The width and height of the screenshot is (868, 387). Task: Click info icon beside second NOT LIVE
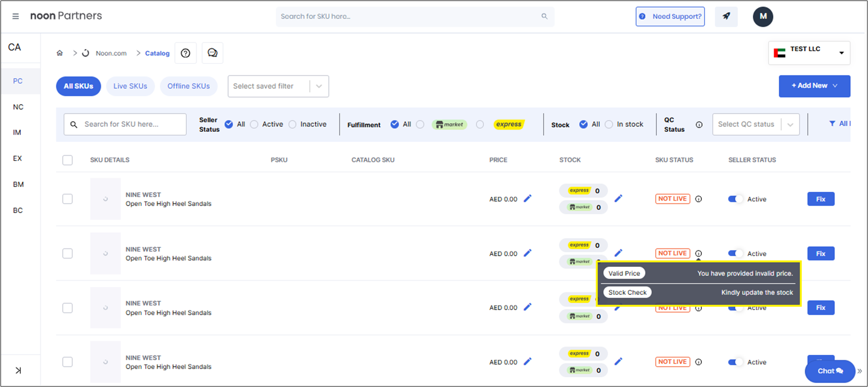coord(698,253)
